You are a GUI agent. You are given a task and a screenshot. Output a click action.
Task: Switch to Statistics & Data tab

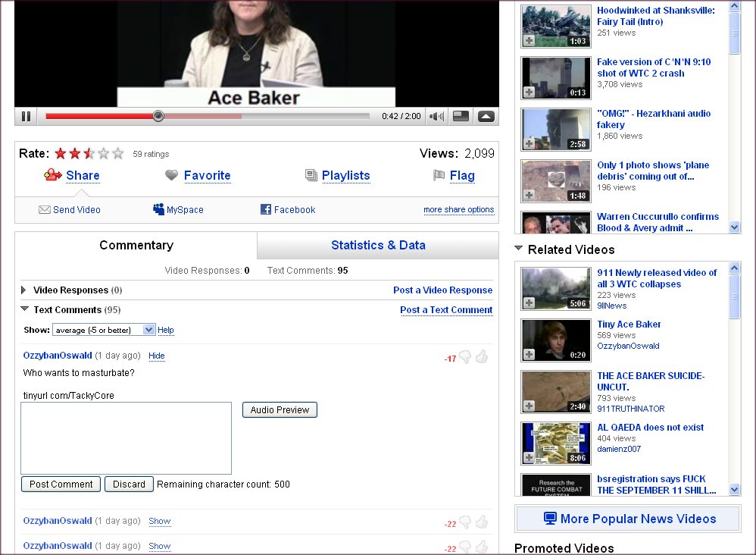click(x=378, y=245)
